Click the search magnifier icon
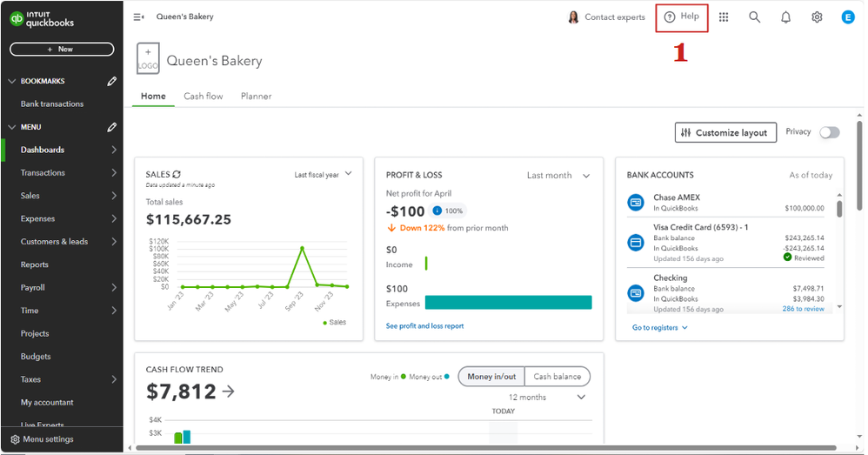This screenshot has height=455, width=868. [x=754, y=17]
